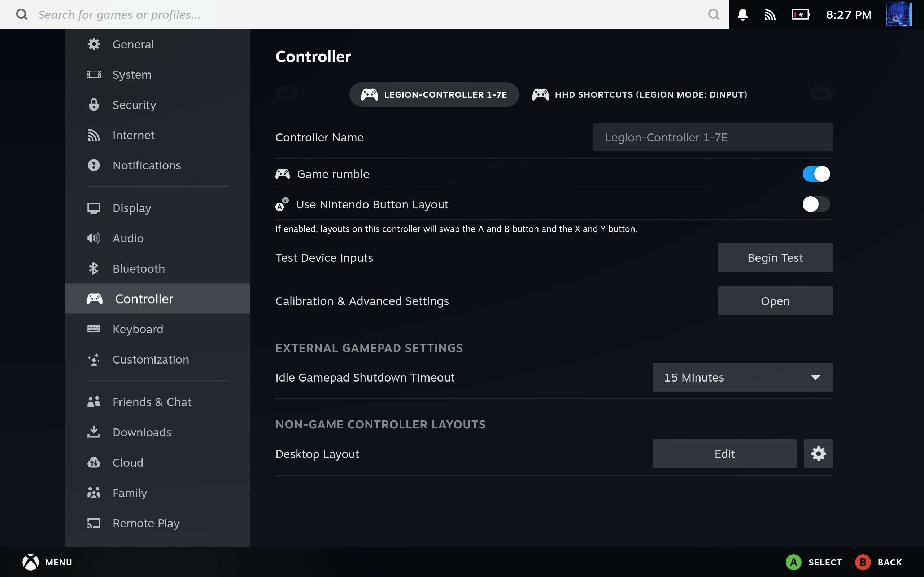The image size is (924, 577).
Task: Click the Controller Name input field
Action: click(x=712, y=137)
